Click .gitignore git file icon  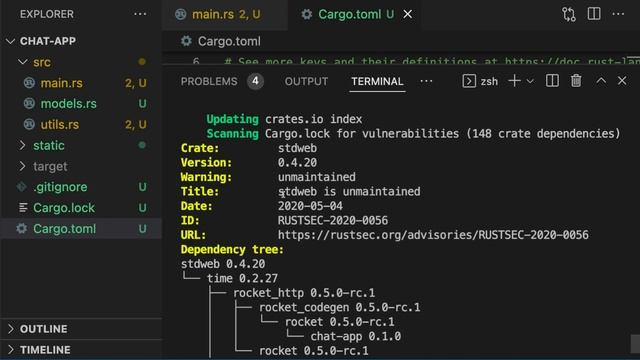tap(22, 187)
